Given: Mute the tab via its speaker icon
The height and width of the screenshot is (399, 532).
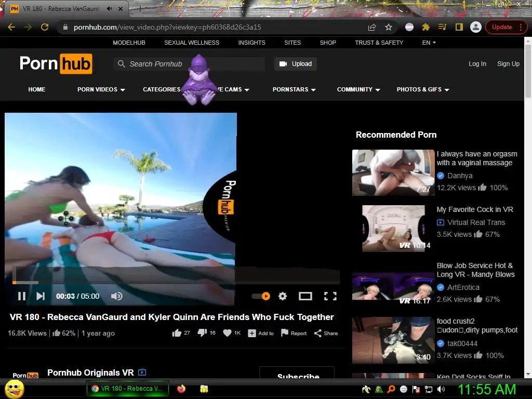Looking at the screenshot, I should coord(109,9).
